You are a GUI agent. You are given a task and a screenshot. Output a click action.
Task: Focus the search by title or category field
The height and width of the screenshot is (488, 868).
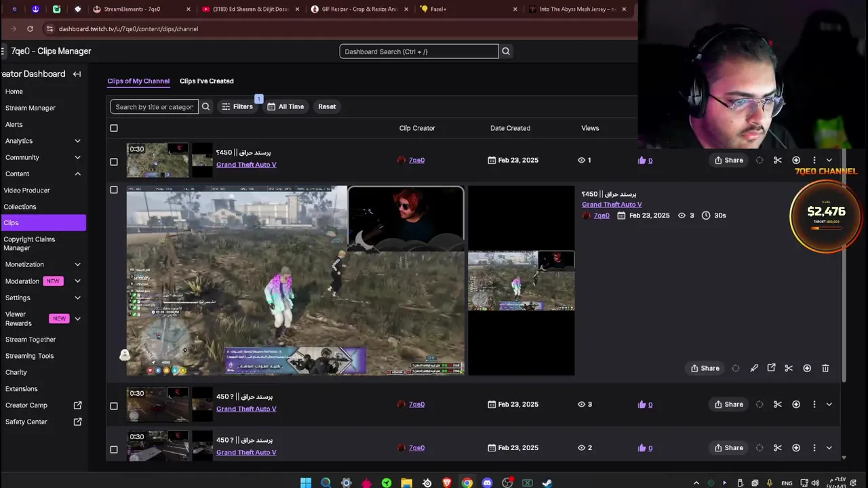pos(154,106)
